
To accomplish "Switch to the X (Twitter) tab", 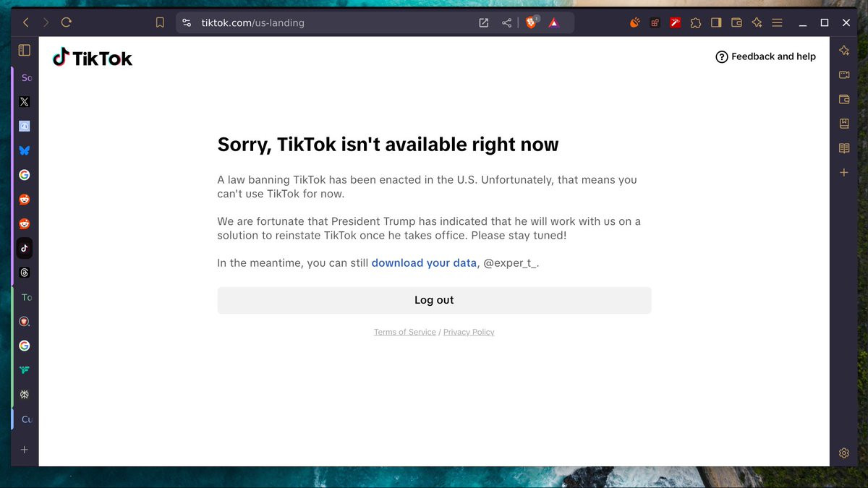I will 24,102.
